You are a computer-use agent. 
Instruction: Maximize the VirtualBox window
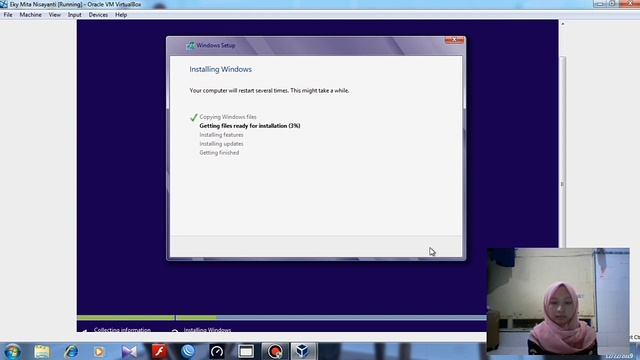click(x=612, y=4)
